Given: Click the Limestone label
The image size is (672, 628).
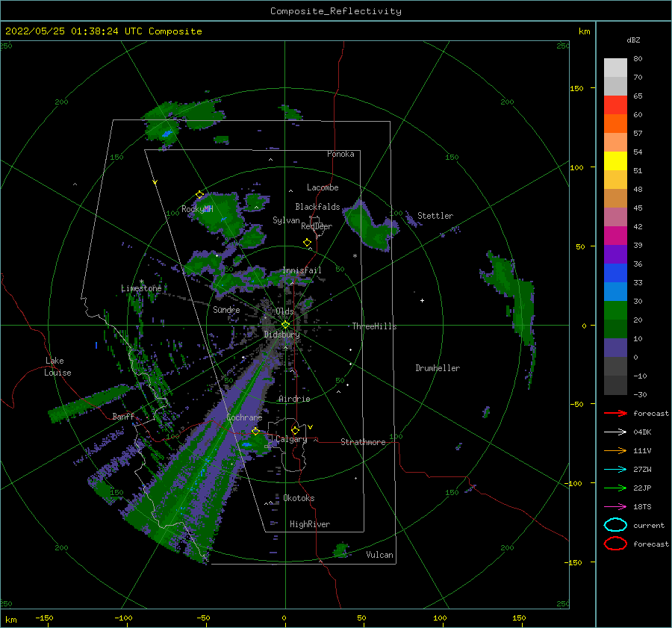Looking at the screenshot, I should [141, 288].
